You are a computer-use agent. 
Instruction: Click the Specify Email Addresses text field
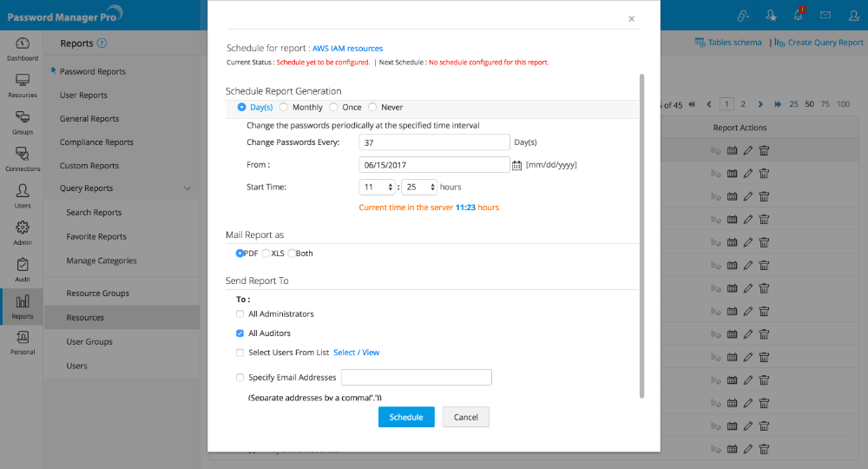click(x=417, y=377)
